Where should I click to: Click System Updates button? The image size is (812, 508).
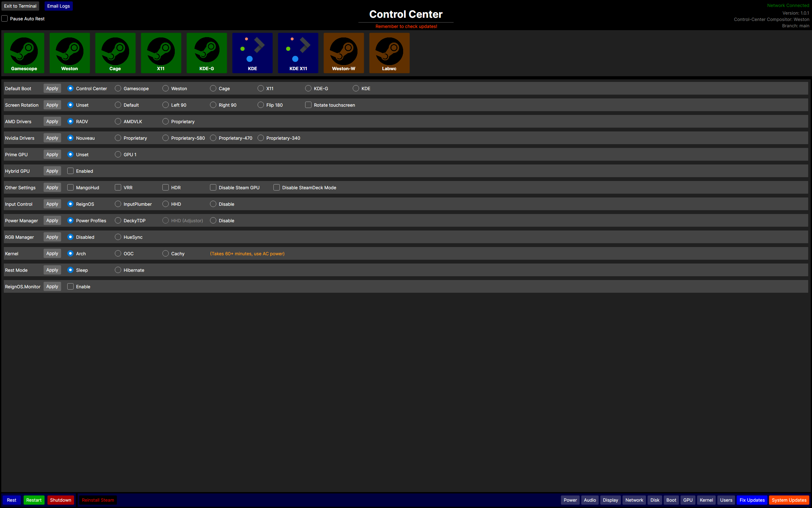(789, 500)
